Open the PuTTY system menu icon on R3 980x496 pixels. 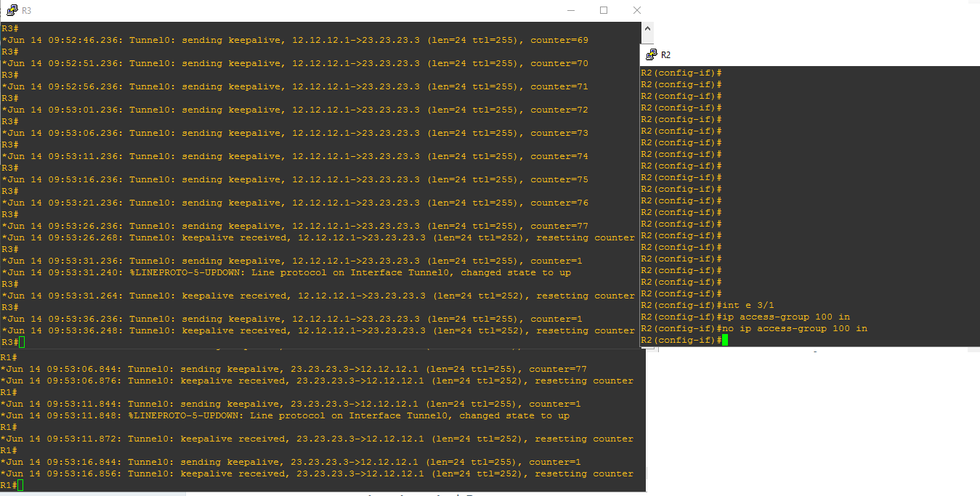pos(12,10)
